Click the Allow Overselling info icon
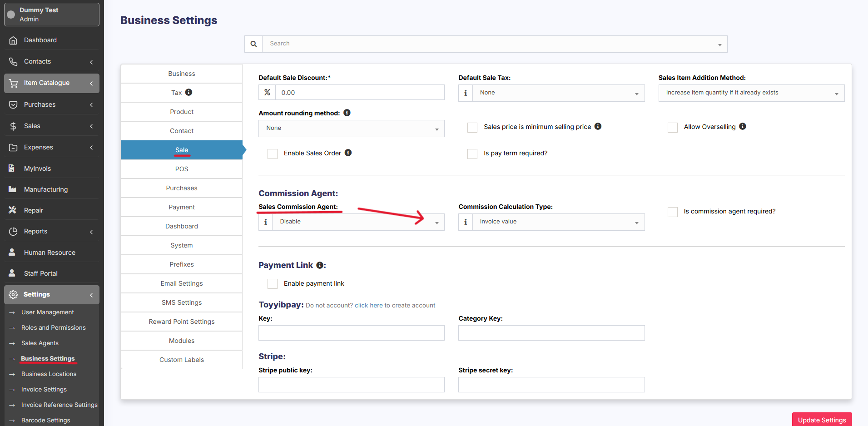This screenshot has width=868, height=426. [743, 126]
